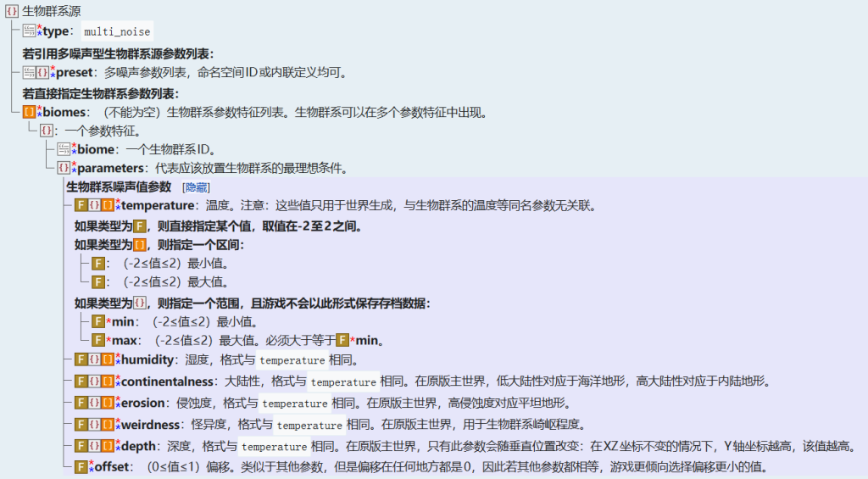
Task: Click the compound icon before parameters
Action: [x=64, y=168]
